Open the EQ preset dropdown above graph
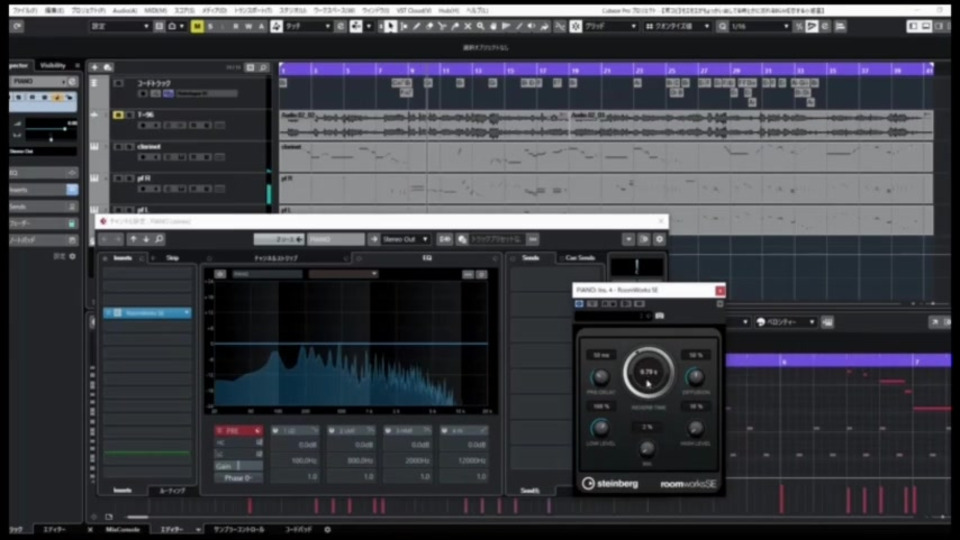This screenshot has width=960, height=540. coord(343,274)
